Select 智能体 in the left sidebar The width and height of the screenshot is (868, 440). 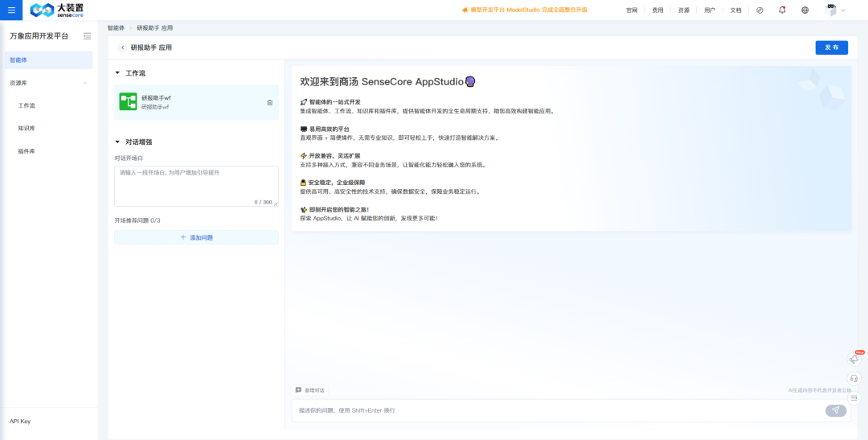49,60
